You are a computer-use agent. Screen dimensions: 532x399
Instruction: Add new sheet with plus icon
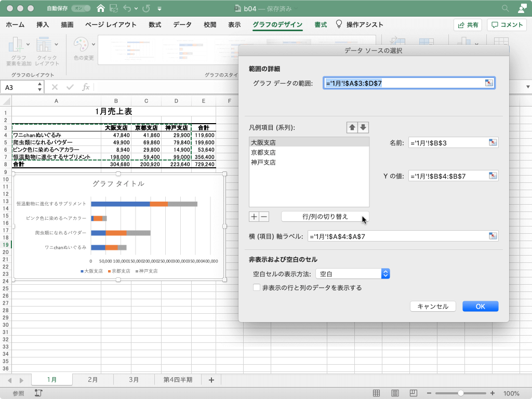click(211, 380)
